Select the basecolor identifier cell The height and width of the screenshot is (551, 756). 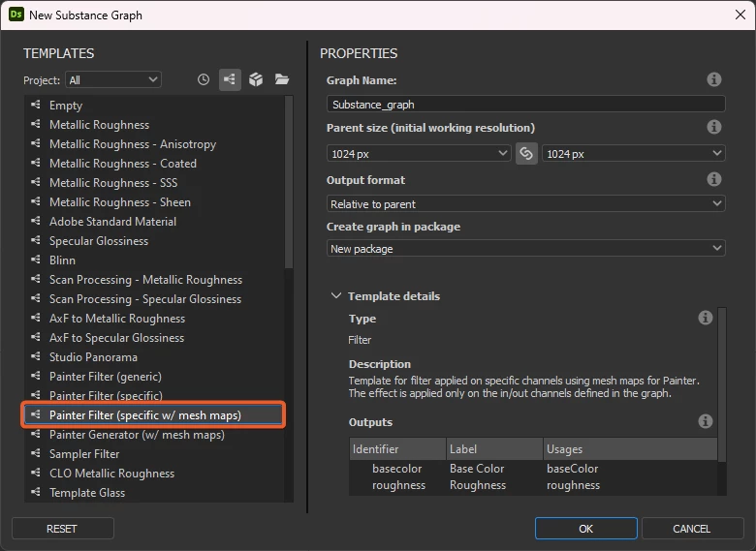[396, 468]
